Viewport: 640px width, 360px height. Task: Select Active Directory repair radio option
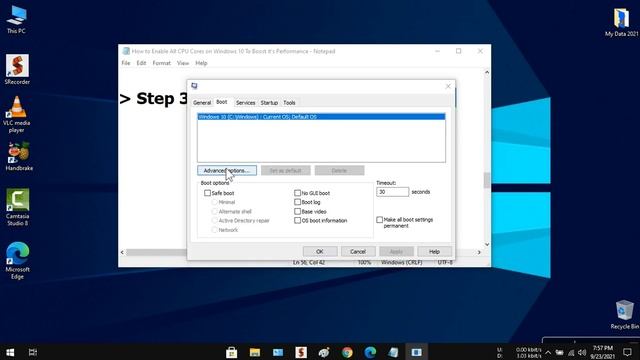214,220
